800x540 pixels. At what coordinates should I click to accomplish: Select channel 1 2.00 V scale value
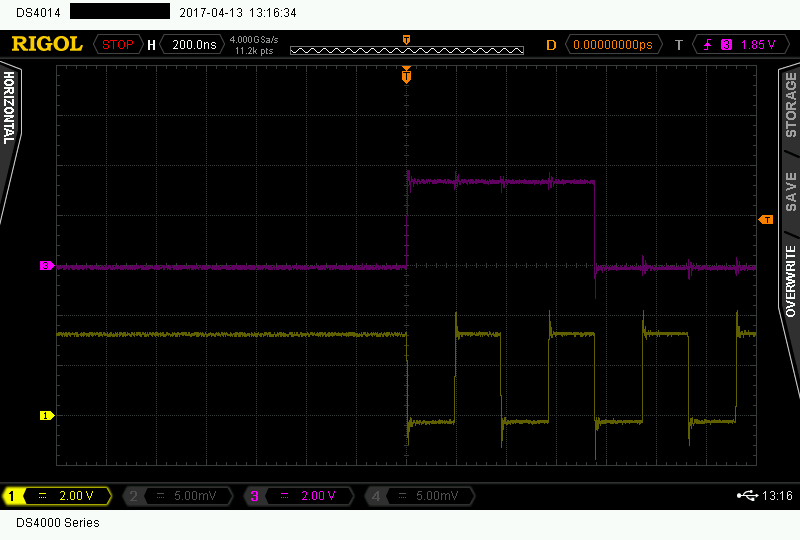tap(76, 496)
